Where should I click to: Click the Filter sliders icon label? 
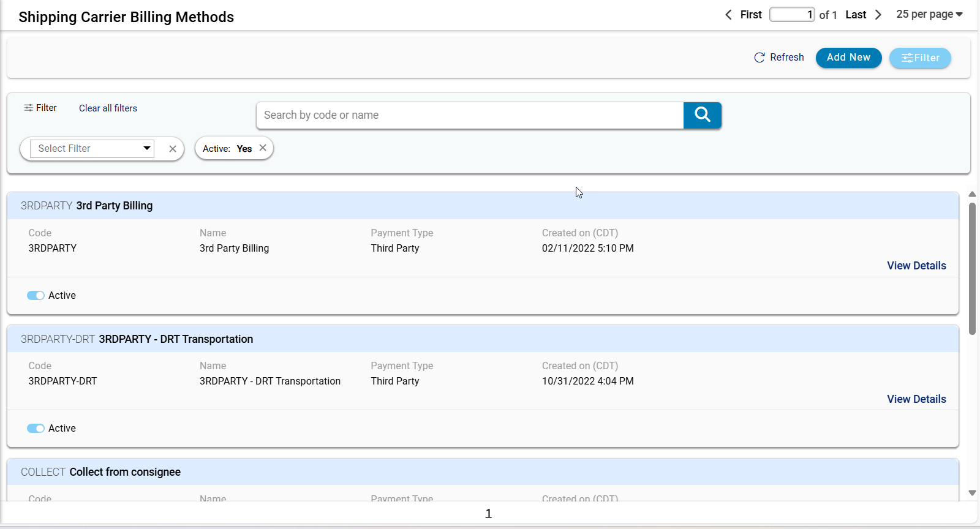pyautogui.click(x=40, y=108)
